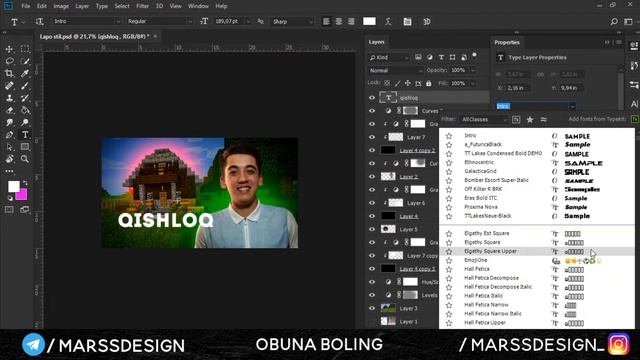This screenshot has height=360, width=640.
Task: Open the font style Regular dropdown
Action: point(190,22)
